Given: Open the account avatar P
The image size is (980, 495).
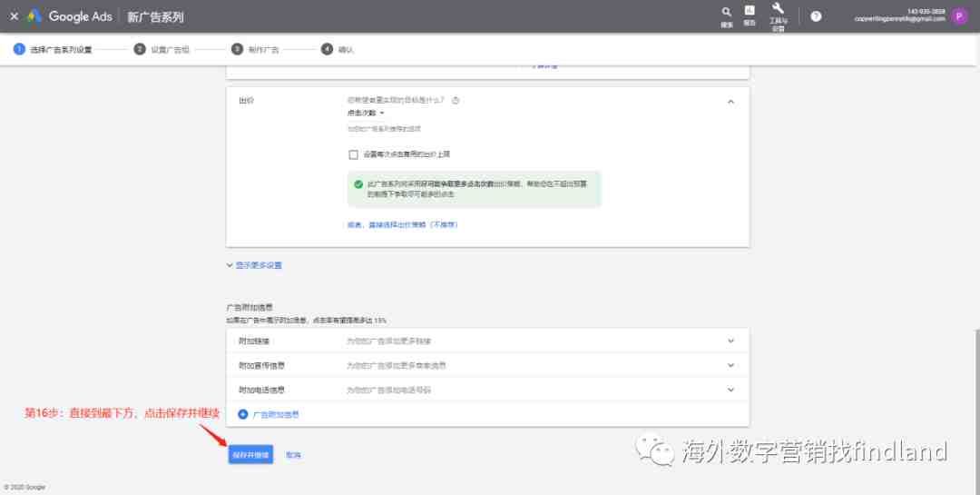Looking at the screenshot, I should [x=959, y=16].
